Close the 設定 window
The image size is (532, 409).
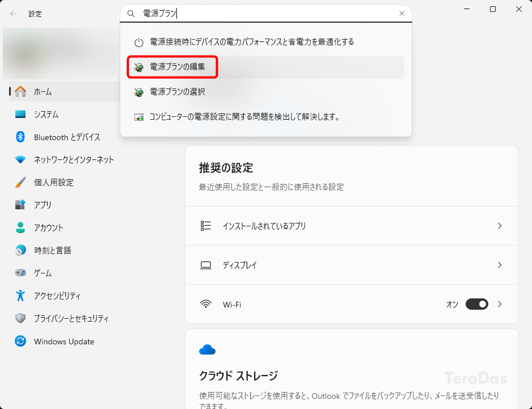(519, 9)
